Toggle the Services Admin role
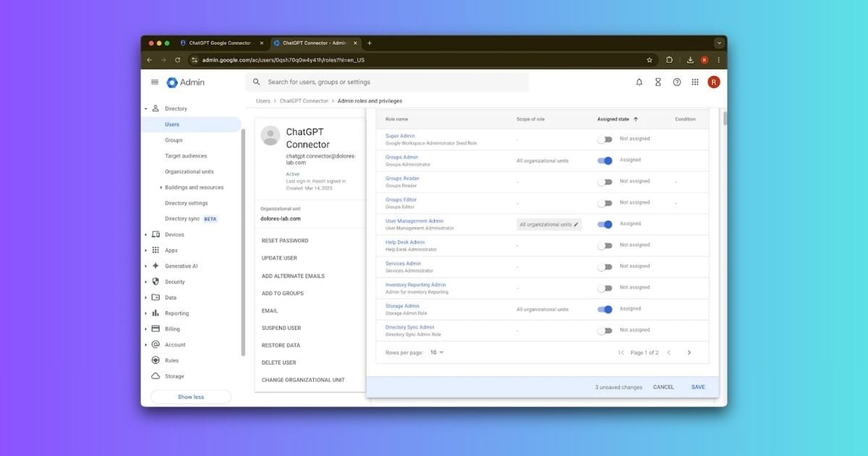This screenshot has height=456, width=868. [x=605, y=267]
